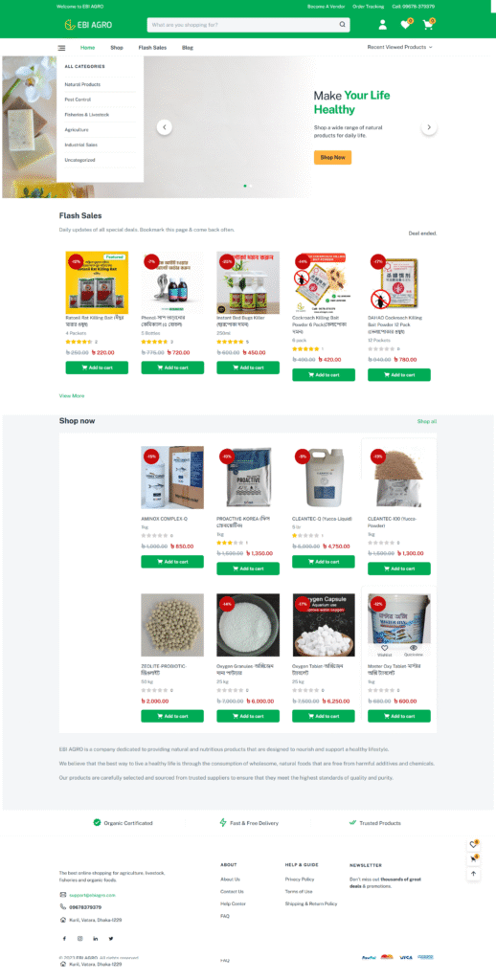
Task: Add Master Oxy Tablet to Wishlist
Action: click(x=385, y=648)
